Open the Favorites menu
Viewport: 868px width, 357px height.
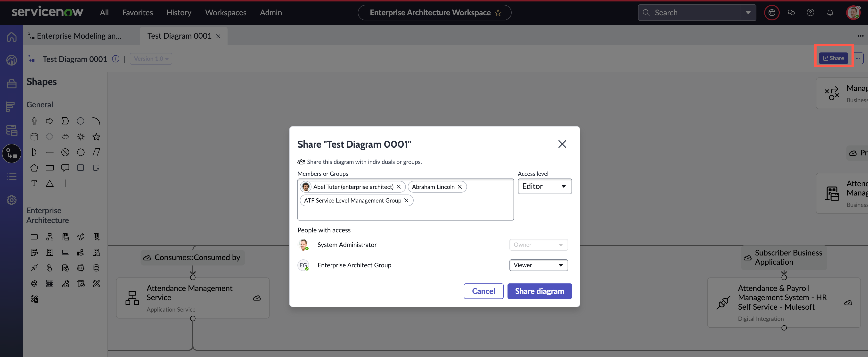(138, 13)
